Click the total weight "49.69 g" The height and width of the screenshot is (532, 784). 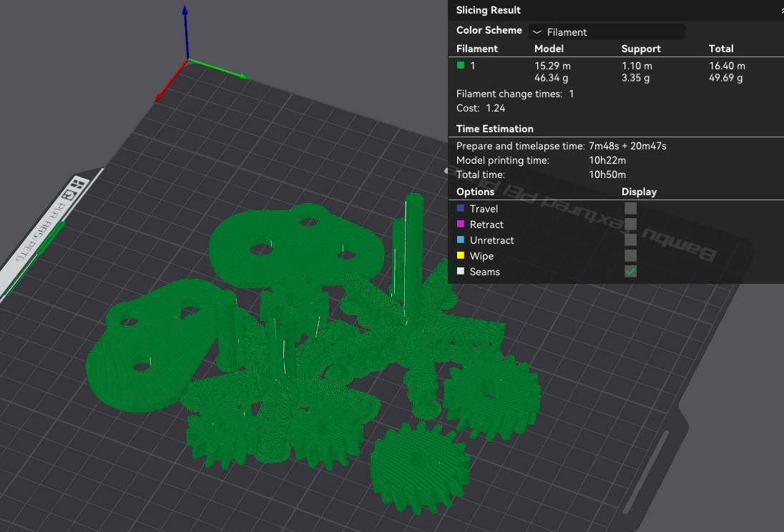tap(725, 78)
